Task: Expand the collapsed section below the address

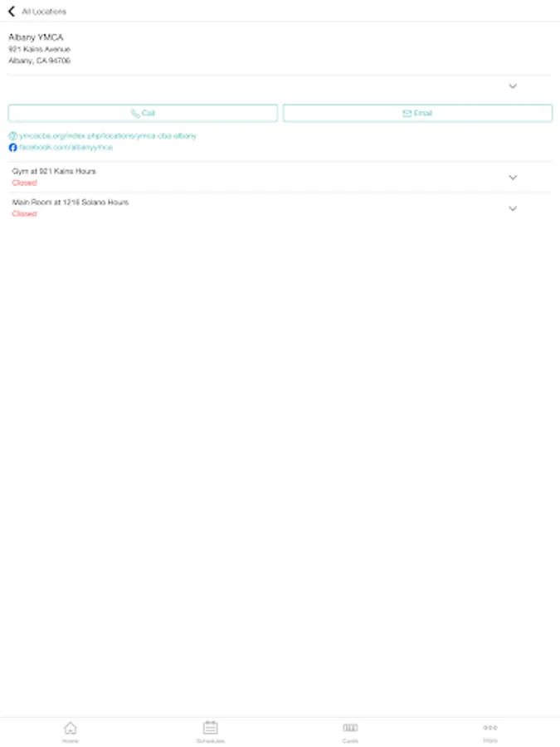Action: (x=513, y=86)
